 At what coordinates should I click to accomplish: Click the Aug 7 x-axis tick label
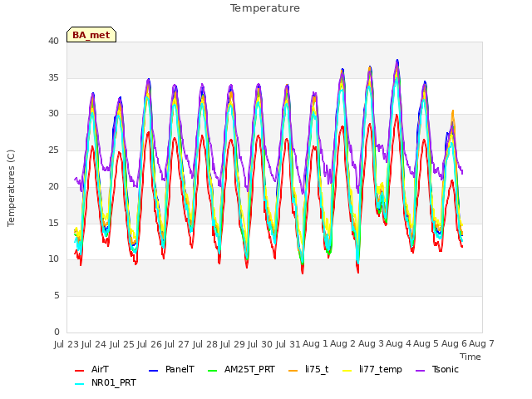tap(481, 344)
